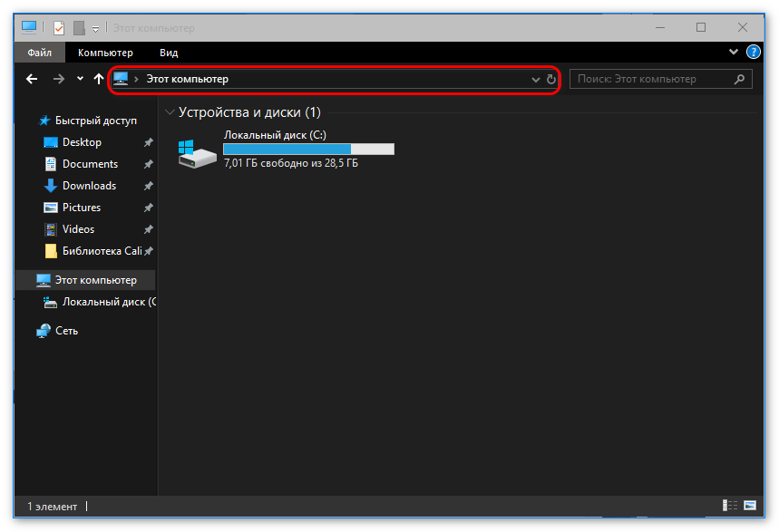Expand the ribbon with chevron arrow
This screenshot has width=779, height=532.
pyautogui.click(x=734, y=53)
